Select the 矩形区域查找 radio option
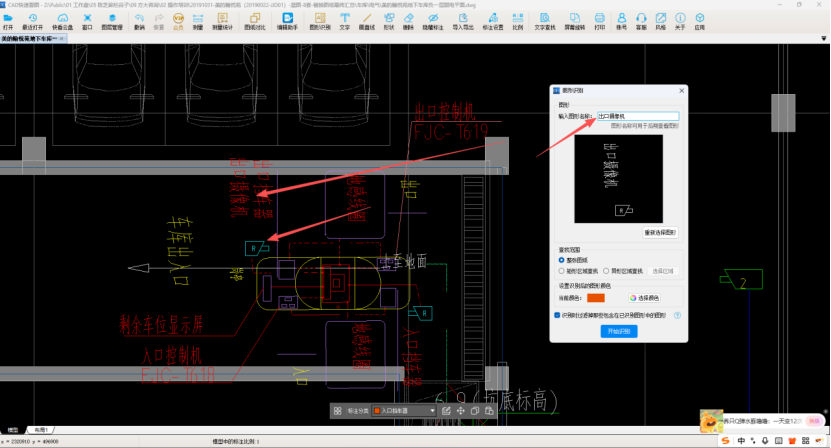This screenshot has height=448, width=831. (563, 270)
